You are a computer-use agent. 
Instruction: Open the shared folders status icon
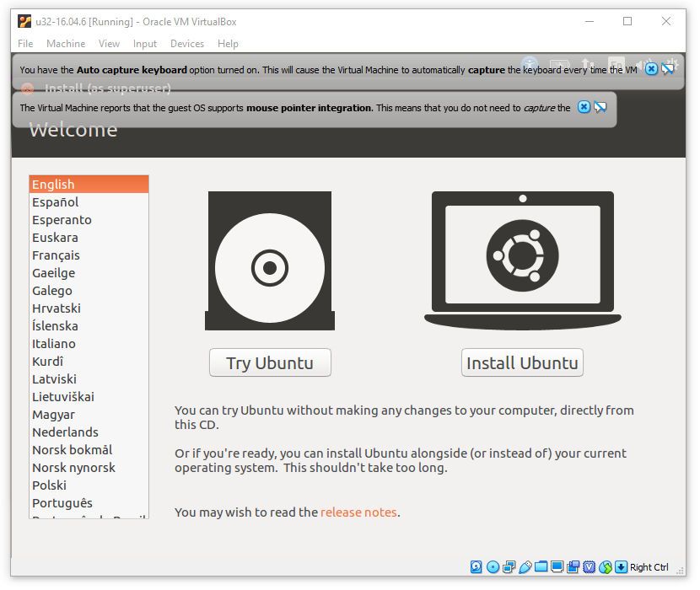click(x=541, y=567)
